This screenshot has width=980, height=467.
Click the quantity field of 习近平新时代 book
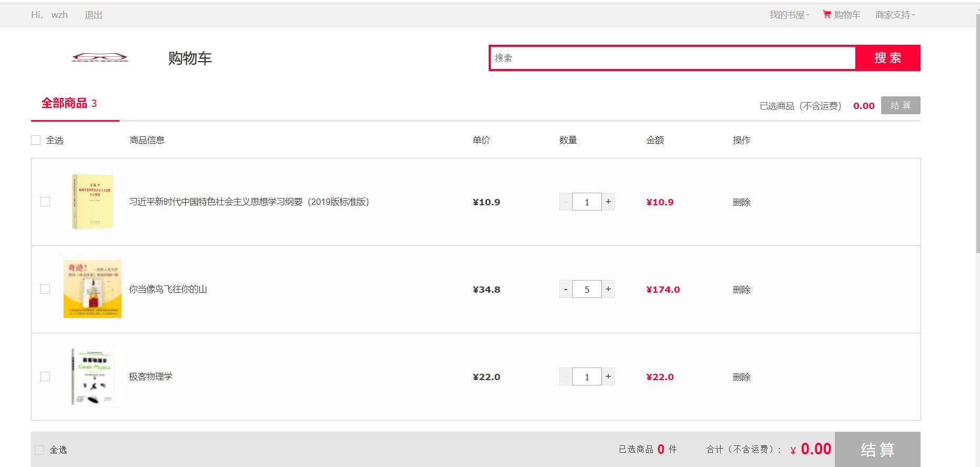[x=587, y=202]
